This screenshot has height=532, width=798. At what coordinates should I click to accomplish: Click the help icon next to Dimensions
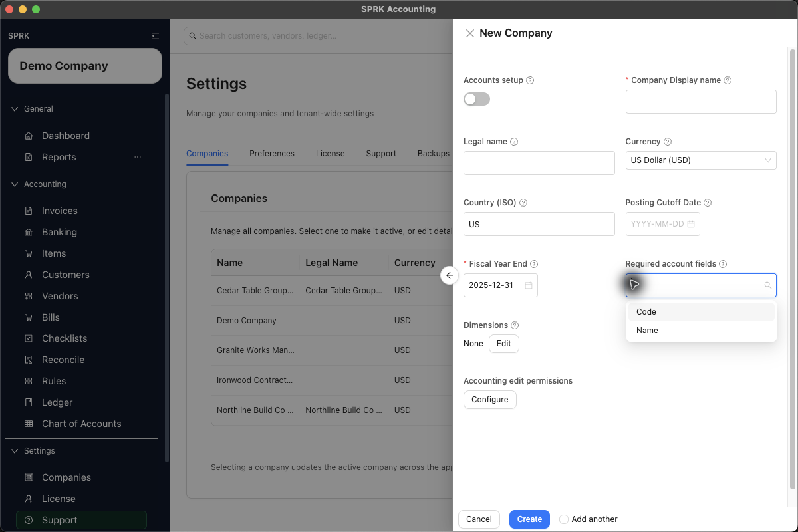pos(515,325)
